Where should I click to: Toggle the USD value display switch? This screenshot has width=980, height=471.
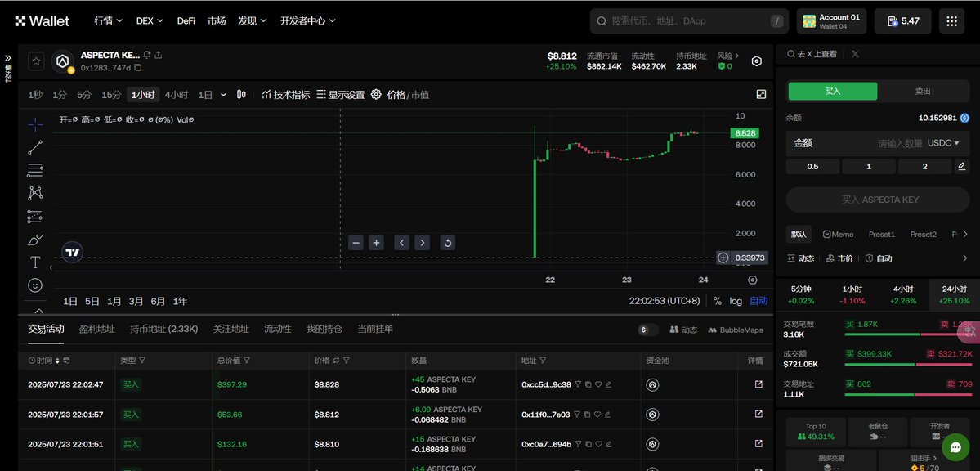click(x=648, y=330)
